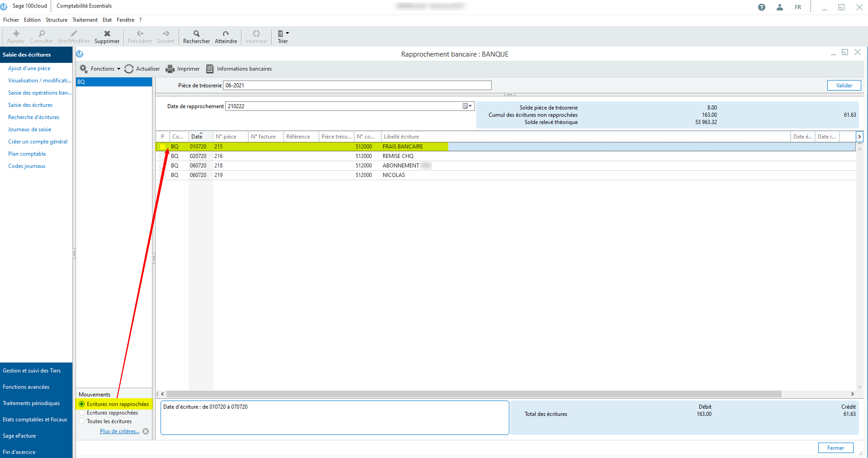Print using the Imprimer icon

coord(170,69)
